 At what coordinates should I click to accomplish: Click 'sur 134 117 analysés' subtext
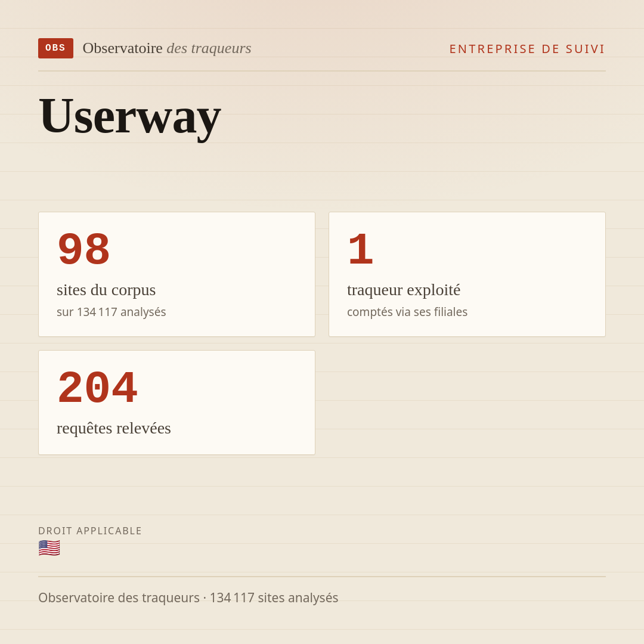(x=112, y=312)
